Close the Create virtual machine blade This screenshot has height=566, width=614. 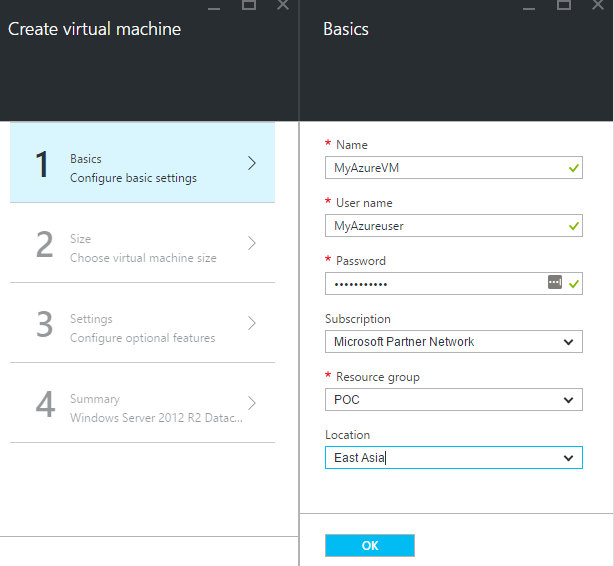284,6
